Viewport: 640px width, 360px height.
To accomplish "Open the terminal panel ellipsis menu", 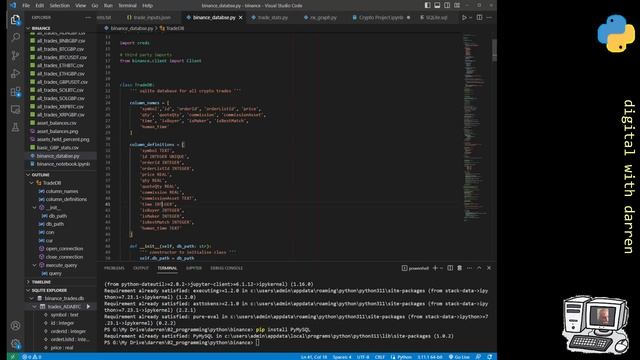I will (469, 268).
